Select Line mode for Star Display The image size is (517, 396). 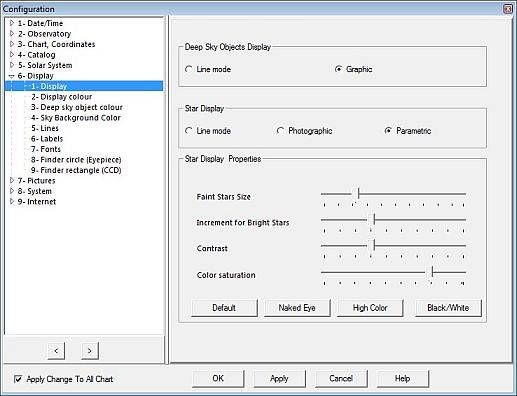189,131
